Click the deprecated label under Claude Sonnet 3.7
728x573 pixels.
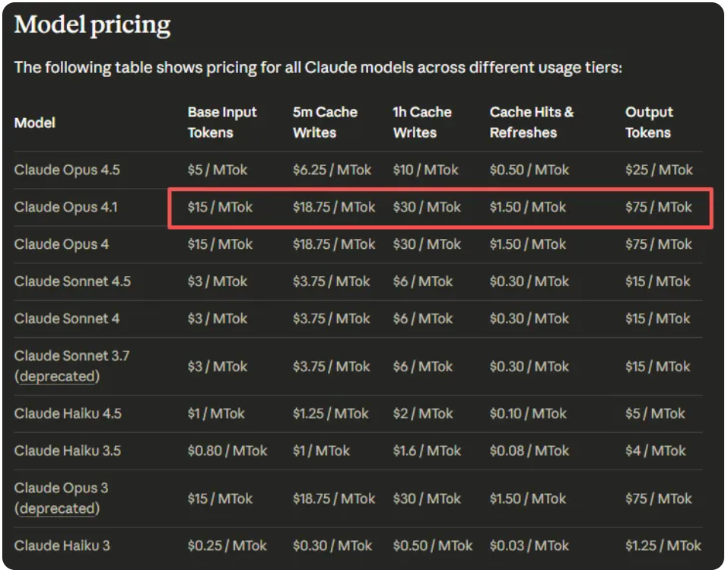[x=57, y=377]
